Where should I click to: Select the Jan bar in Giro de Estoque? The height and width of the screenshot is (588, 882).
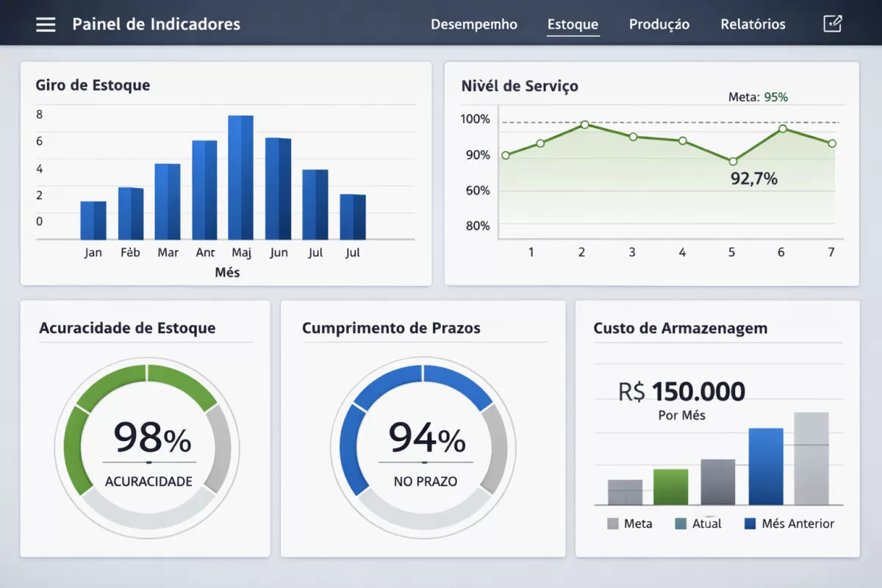coord(93,220)
